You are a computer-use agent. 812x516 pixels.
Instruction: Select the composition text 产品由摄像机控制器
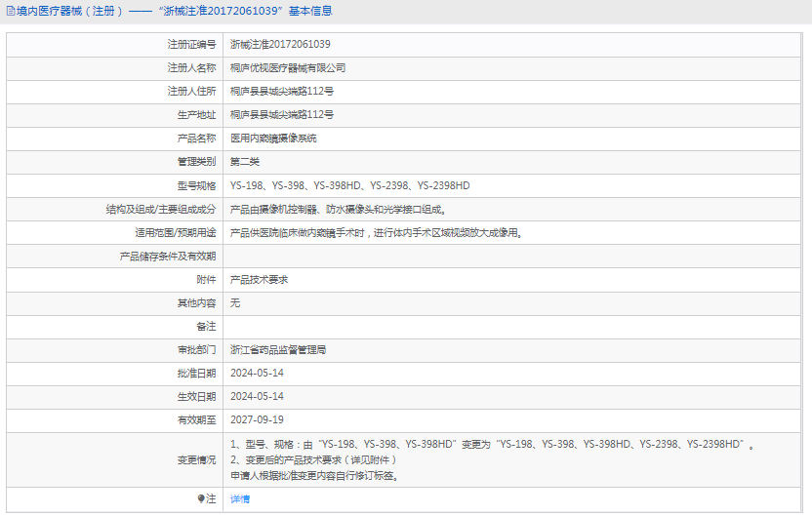[338, 209]
